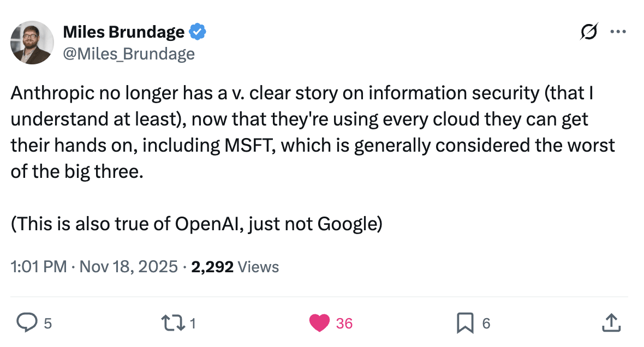Bookmark this tweet

click(465, 323)
